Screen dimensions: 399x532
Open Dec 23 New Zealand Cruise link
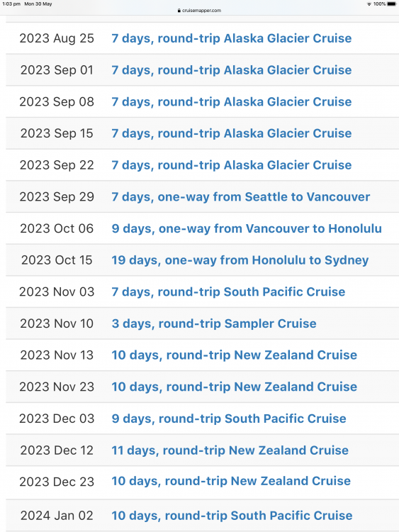(231, 481)
